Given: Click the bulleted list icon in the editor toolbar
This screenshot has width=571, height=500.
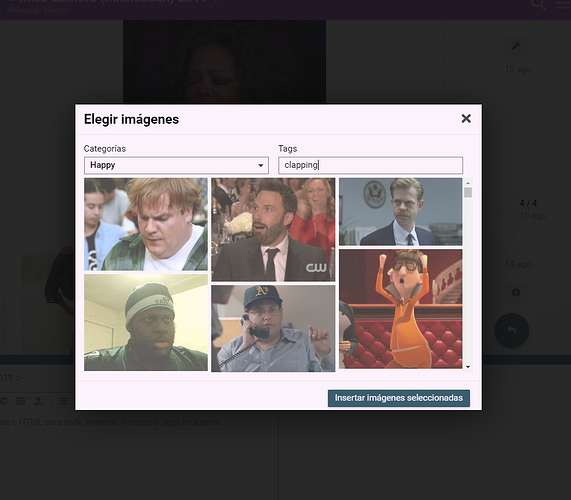Looking at the screenshot, I should [63, 401].
